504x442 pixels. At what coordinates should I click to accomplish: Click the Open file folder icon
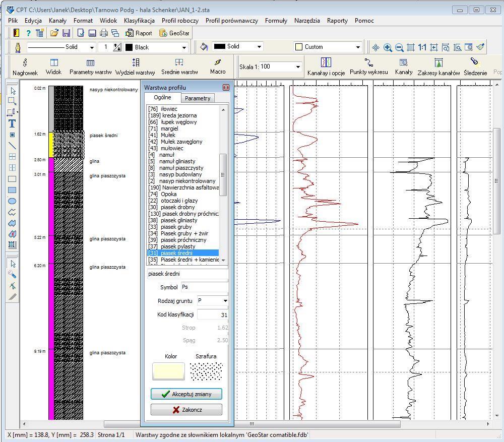coord(54,33)
